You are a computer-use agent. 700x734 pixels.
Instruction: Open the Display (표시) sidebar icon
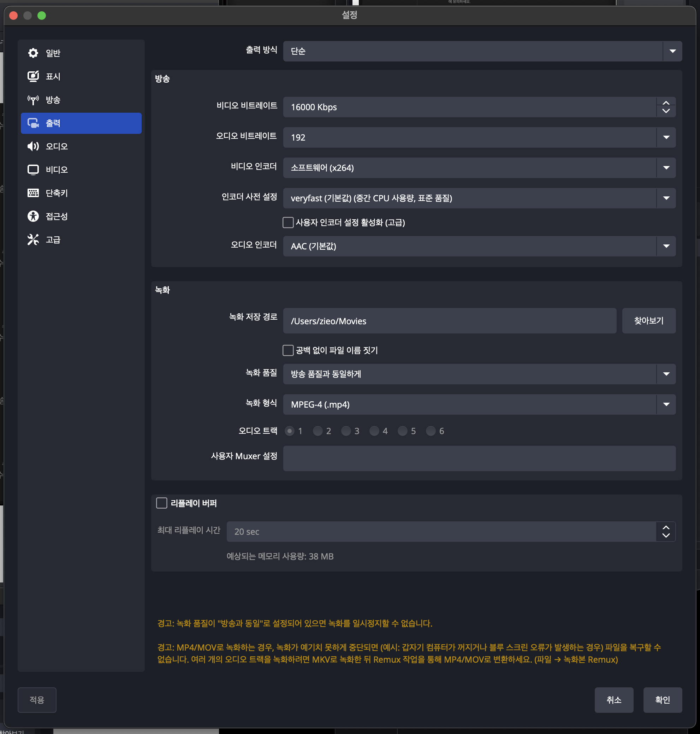(x=33, y=76)
